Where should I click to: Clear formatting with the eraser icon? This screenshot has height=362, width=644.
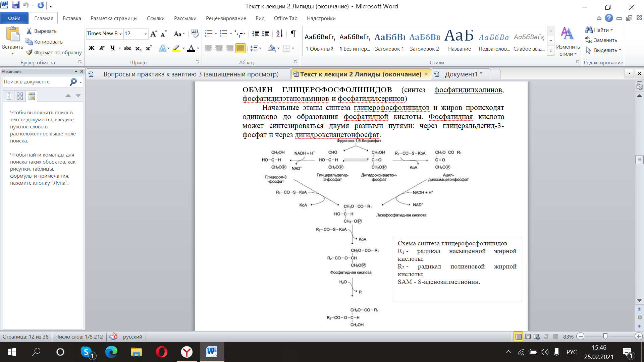(x=195, y=34)
